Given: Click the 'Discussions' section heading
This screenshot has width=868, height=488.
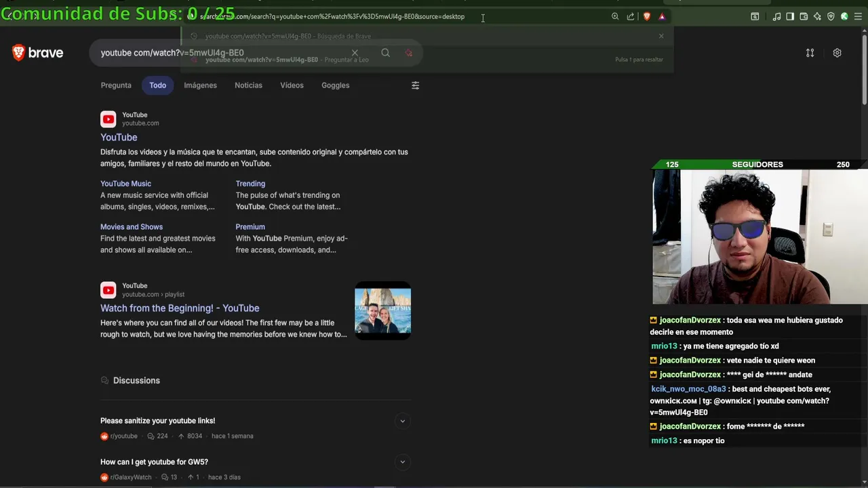Looking at the screenshot, I should tap(136, 381).
